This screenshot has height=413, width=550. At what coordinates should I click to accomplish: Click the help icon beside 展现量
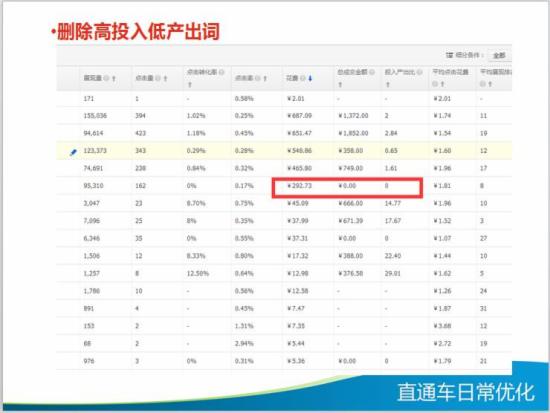[x=106, y=78]
